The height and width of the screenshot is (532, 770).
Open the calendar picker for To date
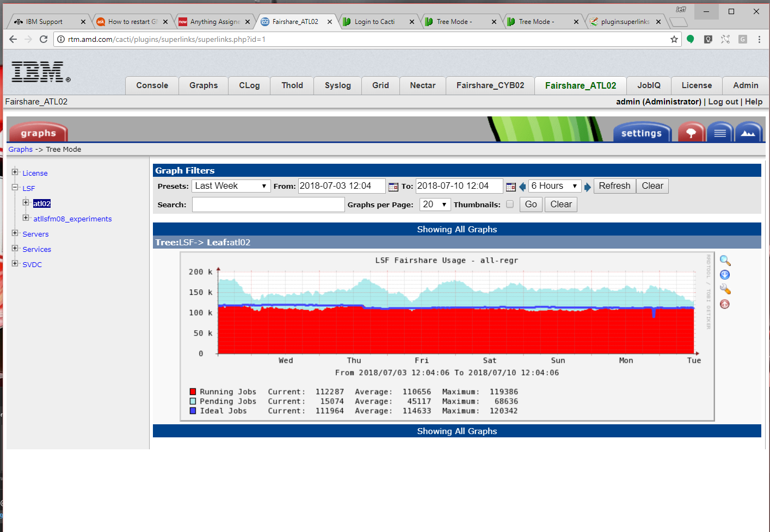click(x=510, y=186)
